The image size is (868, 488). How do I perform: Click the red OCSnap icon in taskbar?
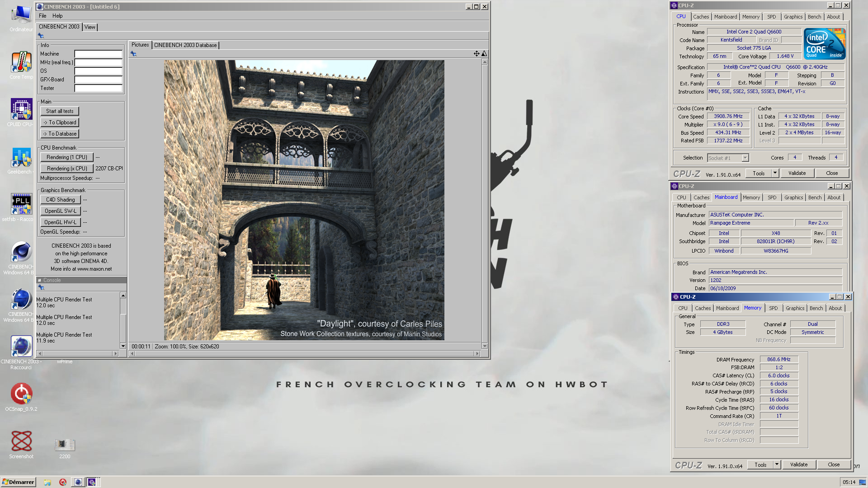(63, 482)
